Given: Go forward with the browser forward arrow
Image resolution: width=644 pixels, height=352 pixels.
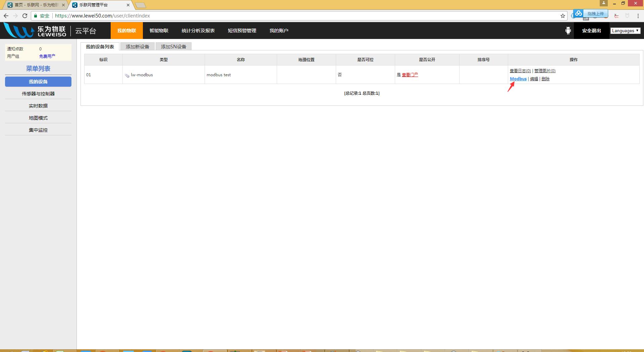Looking at the screenshot, I should [x=15, y=16].
